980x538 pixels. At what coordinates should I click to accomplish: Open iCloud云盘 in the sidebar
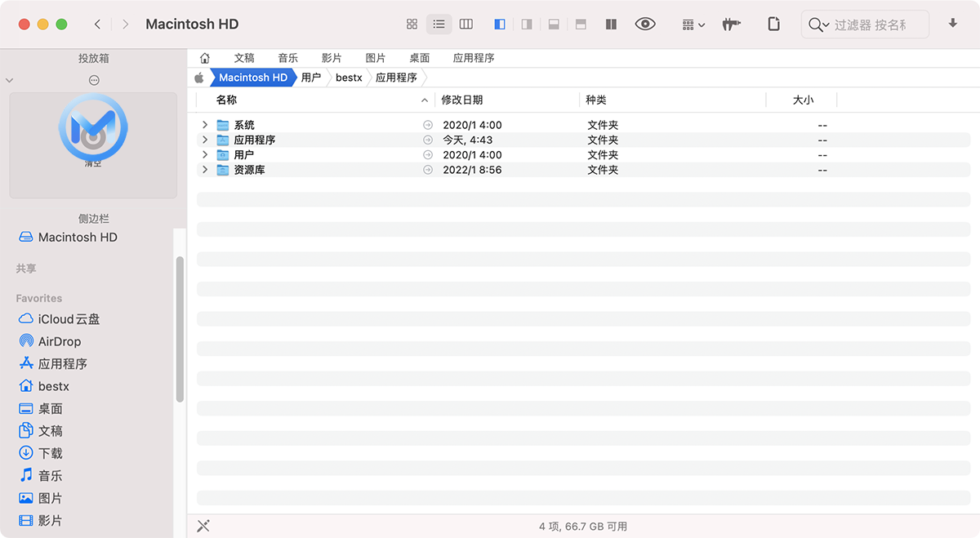(x=69, y=319)
